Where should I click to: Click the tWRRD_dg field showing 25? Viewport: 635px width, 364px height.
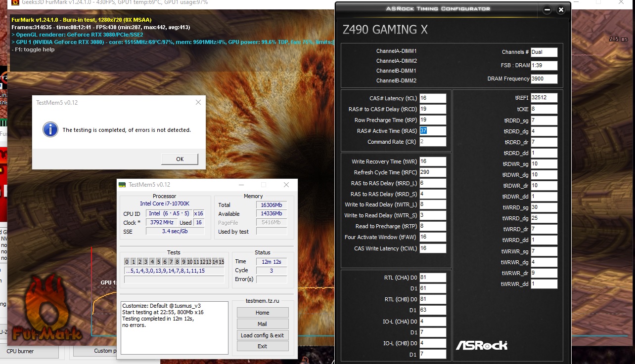[x=544, y=218]
